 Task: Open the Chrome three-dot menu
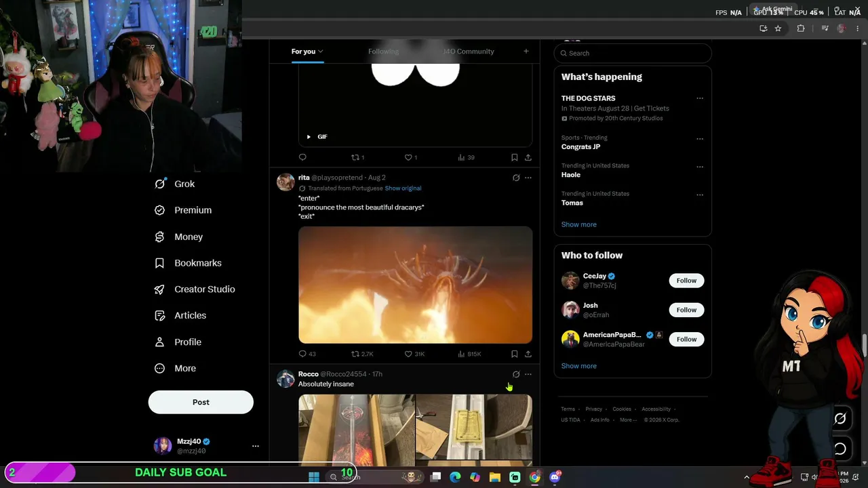point(858,28)
